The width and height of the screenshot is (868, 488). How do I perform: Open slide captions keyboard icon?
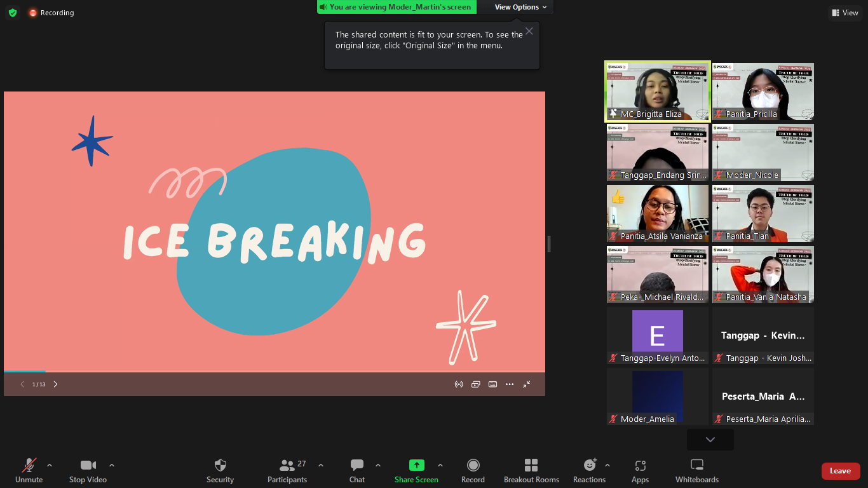click(x=492, y=384)
